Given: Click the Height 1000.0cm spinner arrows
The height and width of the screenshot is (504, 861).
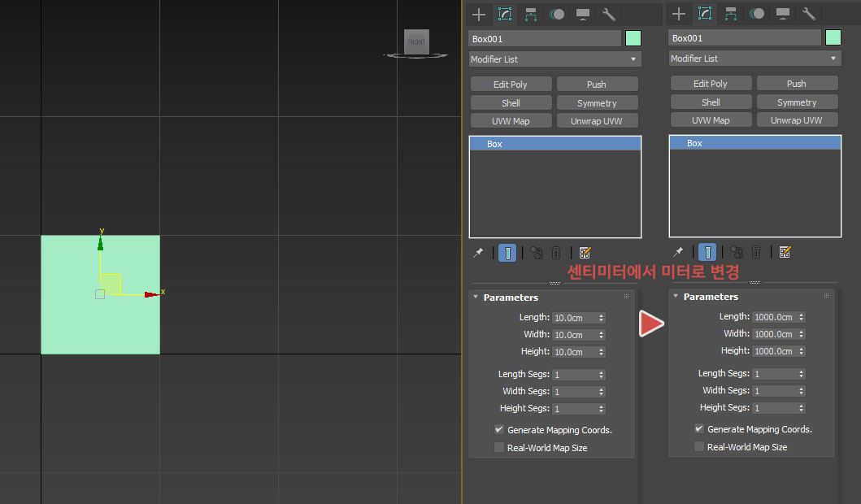Looking at the screenshot, I should tap(801, 351).
